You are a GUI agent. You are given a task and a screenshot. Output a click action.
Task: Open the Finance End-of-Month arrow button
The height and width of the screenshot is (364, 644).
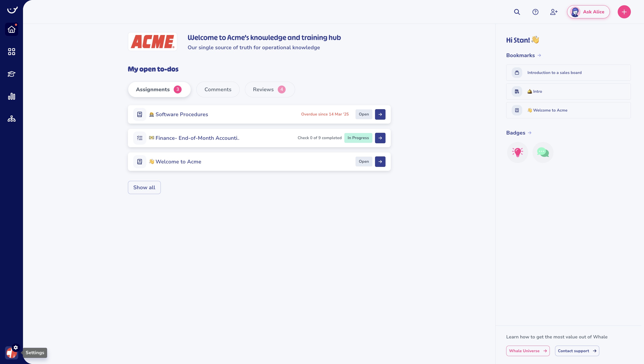pos(380,138)
